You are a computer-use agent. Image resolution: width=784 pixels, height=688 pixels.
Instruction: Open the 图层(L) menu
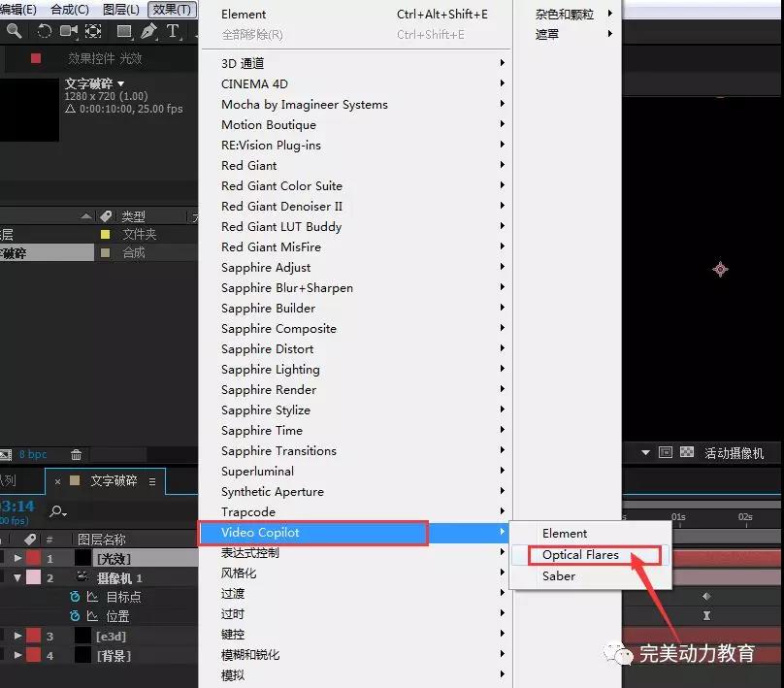(121, 10)
